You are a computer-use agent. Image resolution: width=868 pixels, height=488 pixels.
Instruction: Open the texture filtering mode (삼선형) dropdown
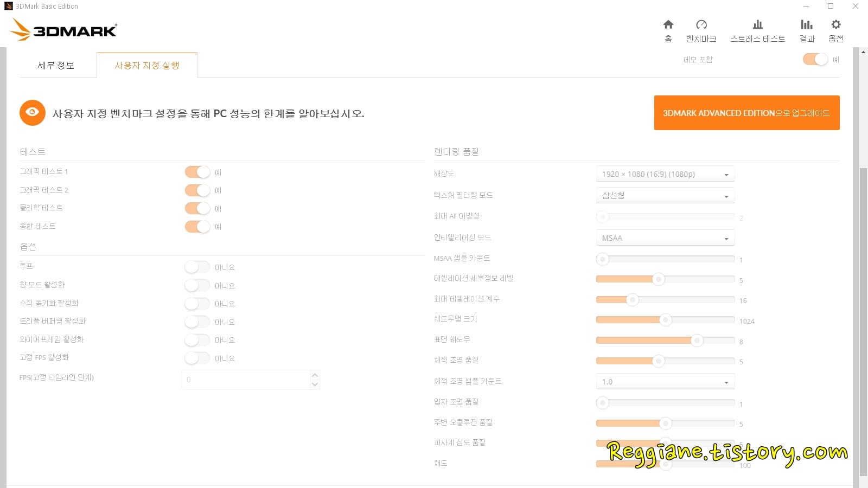coord(665,195)
